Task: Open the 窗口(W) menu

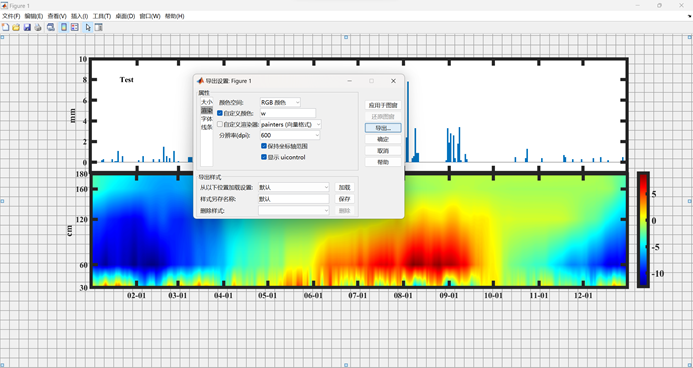Action: tap(150, 16)
